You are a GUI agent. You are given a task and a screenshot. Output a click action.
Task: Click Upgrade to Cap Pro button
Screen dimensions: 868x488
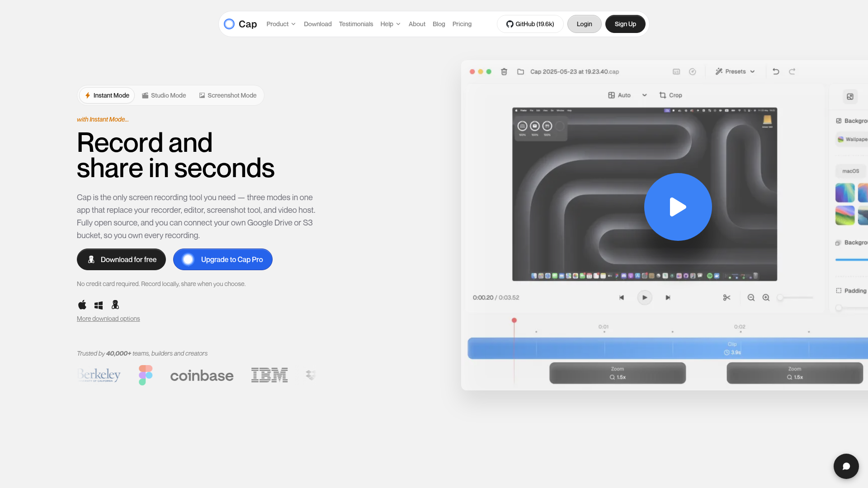[x=223, y=259]
